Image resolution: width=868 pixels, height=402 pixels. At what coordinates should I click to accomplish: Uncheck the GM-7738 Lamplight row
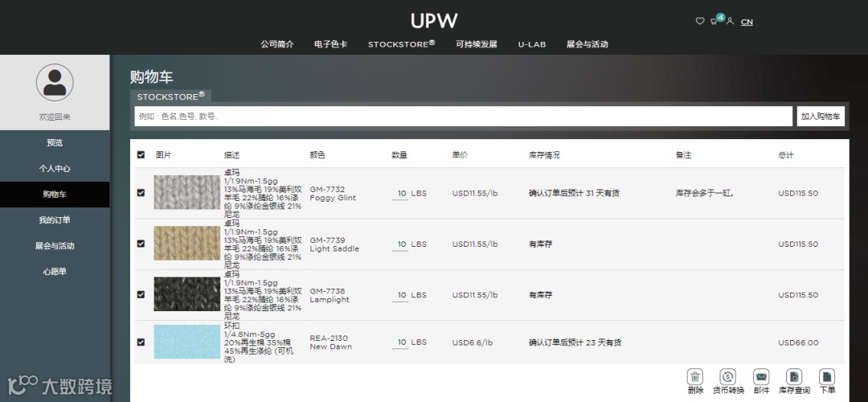point(141,294)
